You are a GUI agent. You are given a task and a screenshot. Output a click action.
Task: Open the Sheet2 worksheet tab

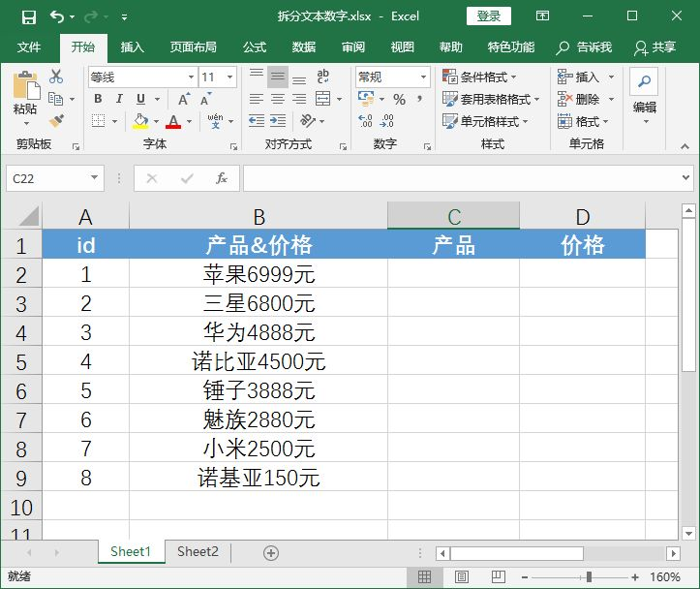(198, 552)
